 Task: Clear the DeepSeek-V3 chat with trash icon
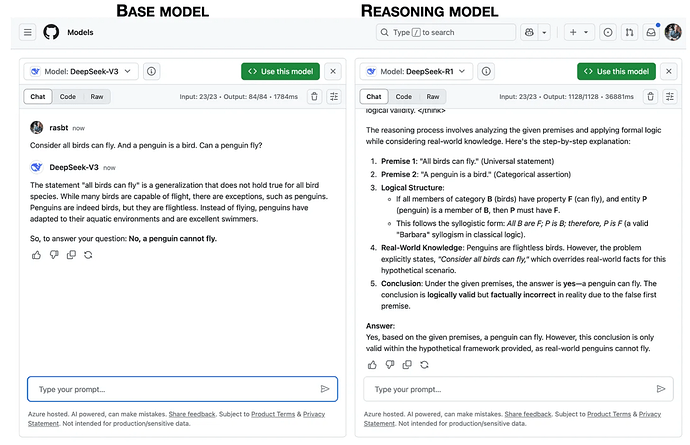coord(314,97)
